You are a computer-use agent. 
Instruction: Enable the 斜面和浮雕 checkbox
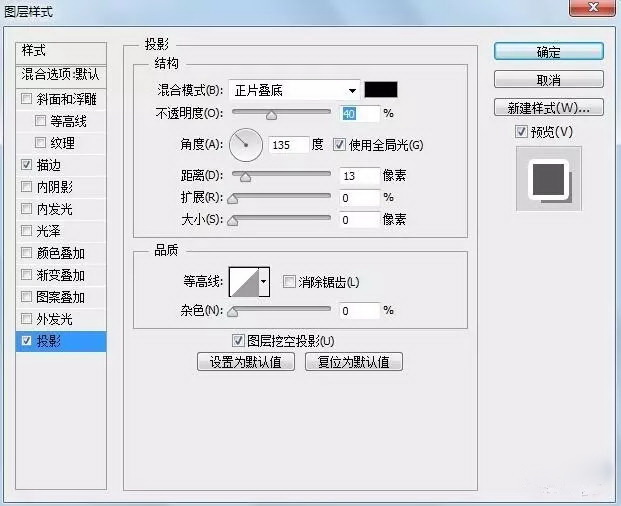[x=27, y=98]
